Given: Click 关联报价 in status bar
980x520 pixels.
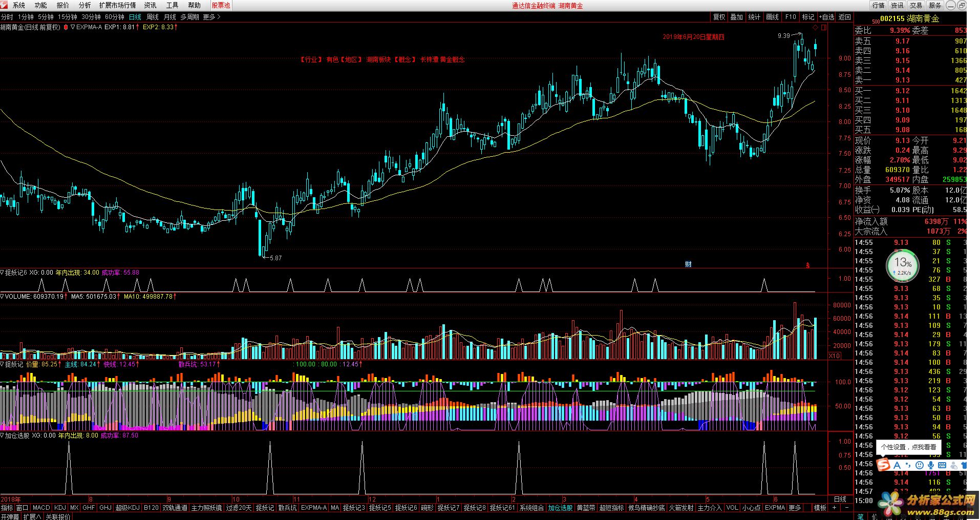Looking at the screenshot, I should pyautogui.click(x=58, y=516).
